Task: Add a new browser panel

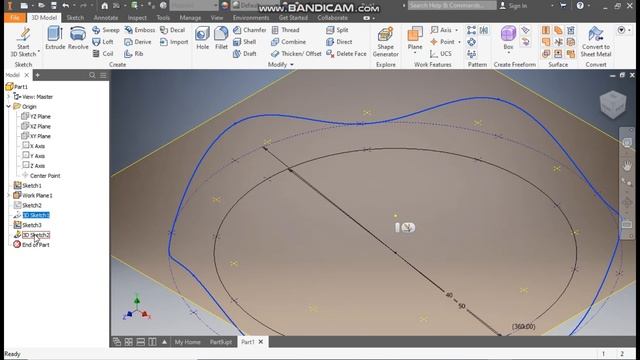Action: [x=38, y=75]
